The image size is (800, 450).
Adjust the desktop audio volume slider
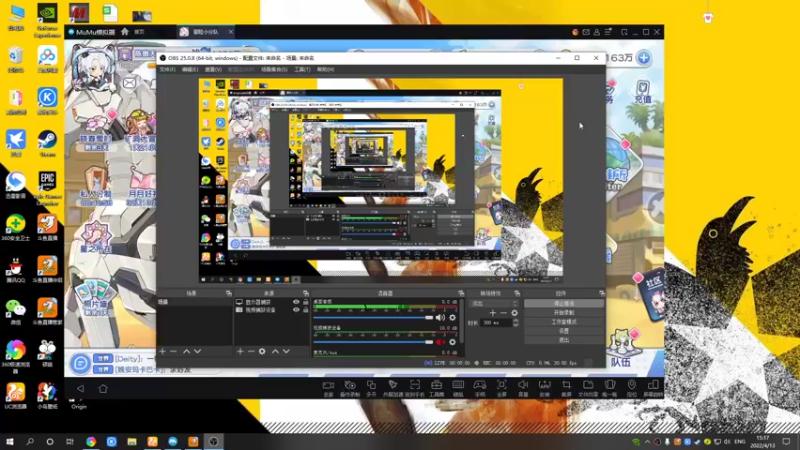[x=373, y=317]
